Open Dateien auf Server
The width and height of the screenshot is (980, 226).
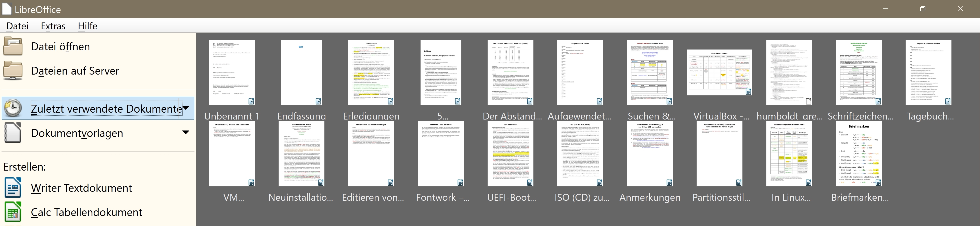point(75,71)
